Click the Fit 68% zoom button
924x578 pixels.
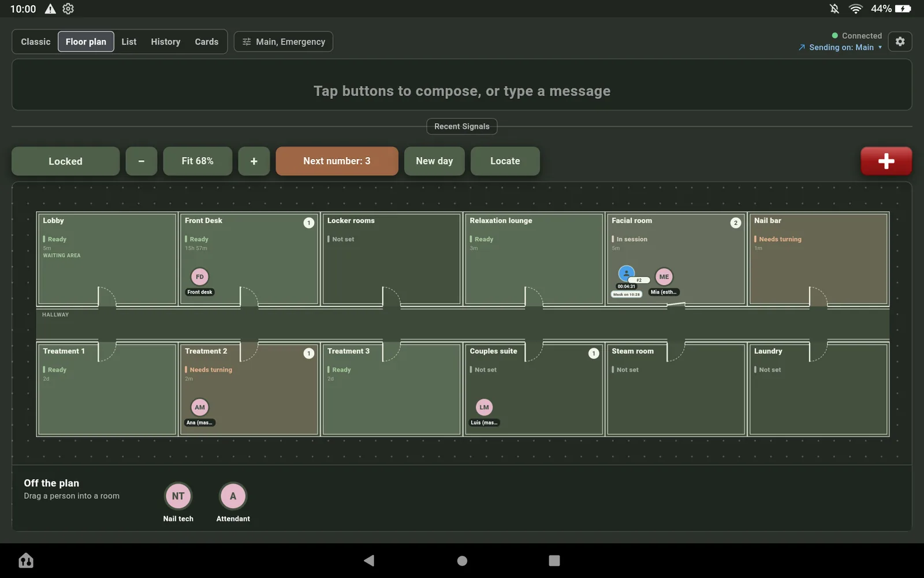(x=198, y=161)
